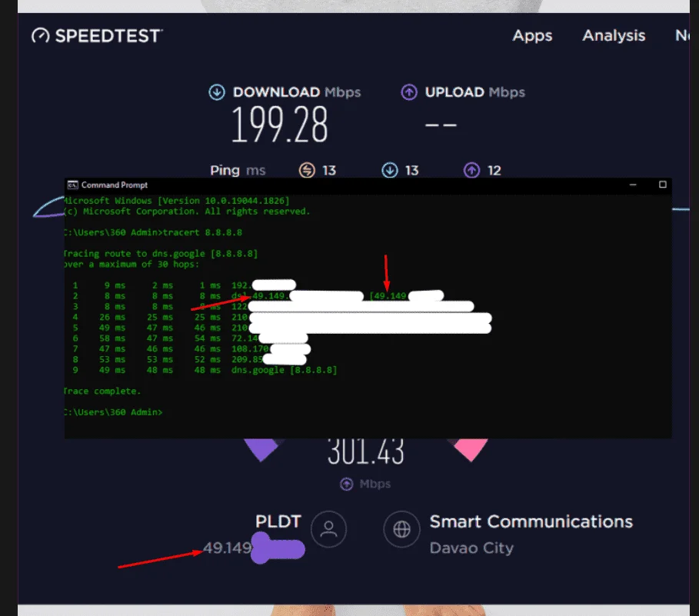Image resolution: width=699 pixels, height=616 pixels.
Task: Click Smart Communications server name
Action: 531,521
